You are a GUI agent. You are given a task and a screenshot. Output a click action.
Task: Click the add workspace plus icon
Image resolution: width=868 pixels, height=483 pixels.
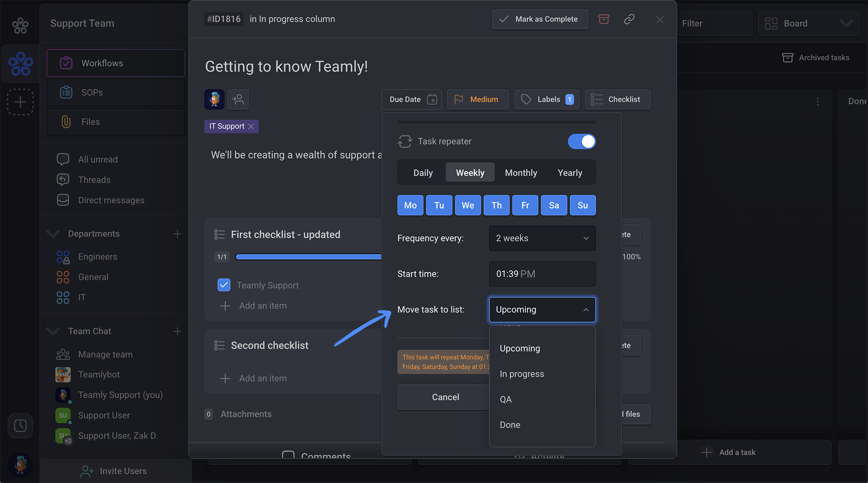(x=20, y=102)
